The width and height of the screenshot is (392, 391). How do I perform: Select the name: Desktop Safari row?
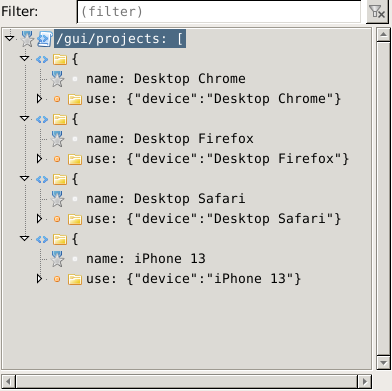pyautogui.click(x=166, y=199)
